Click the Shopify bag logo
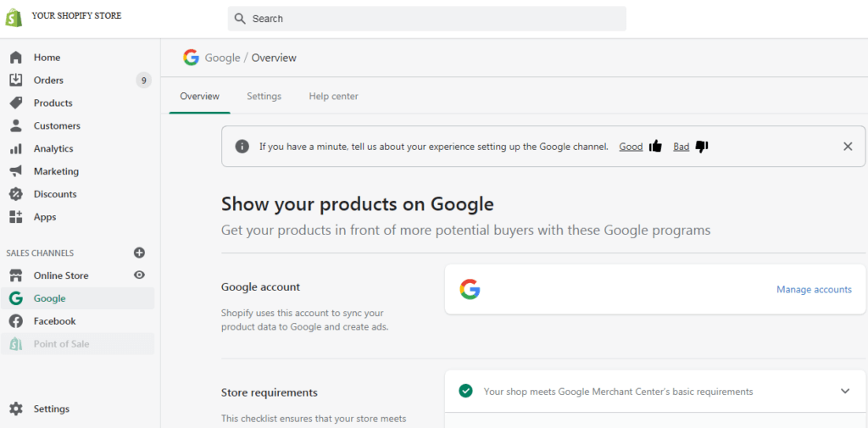Image resolution: width=868 pixels, height=428 pixels. point(14,17)
